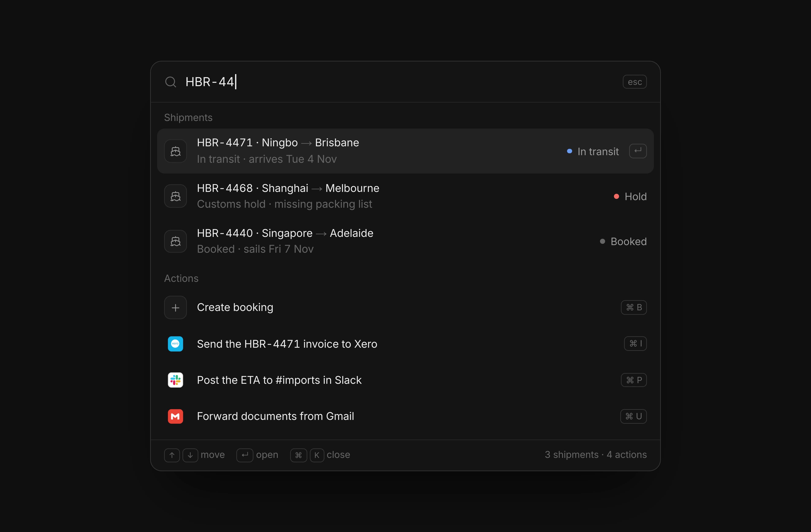Click the Xero app icon
811x532 pixels.
point(176,344)
